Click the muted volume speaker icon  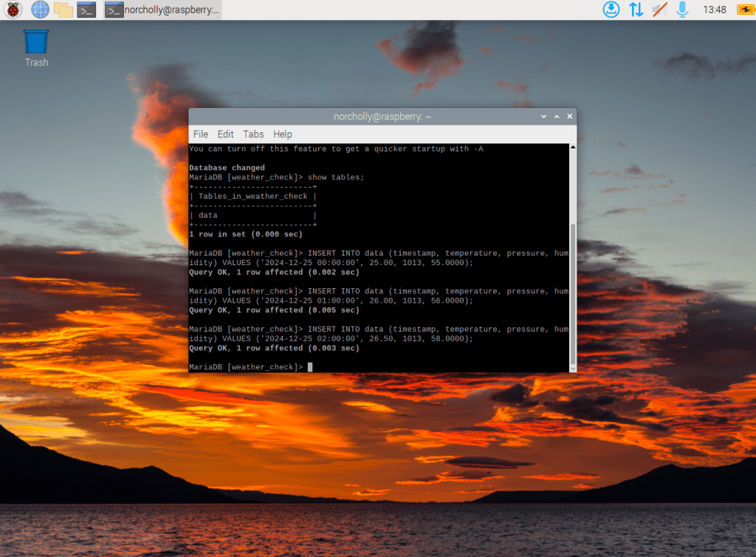pyautogui.click(x=659, y=10)
